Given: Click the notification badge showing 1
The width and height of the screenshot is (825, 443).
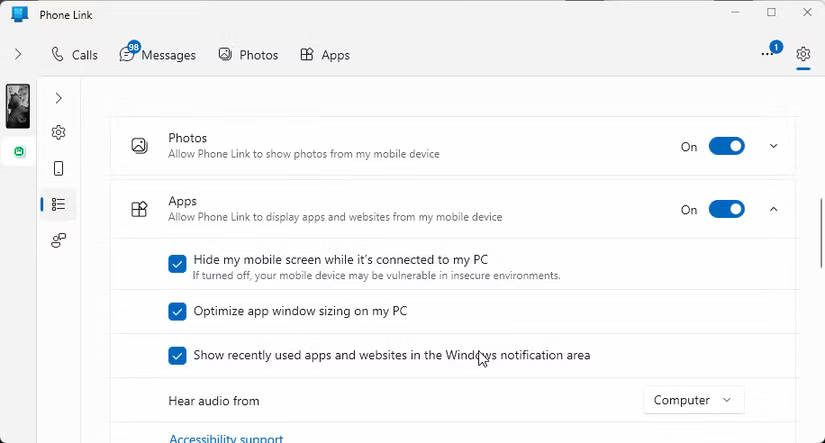Looking at the screenshot, I should [x=776, y=47].
